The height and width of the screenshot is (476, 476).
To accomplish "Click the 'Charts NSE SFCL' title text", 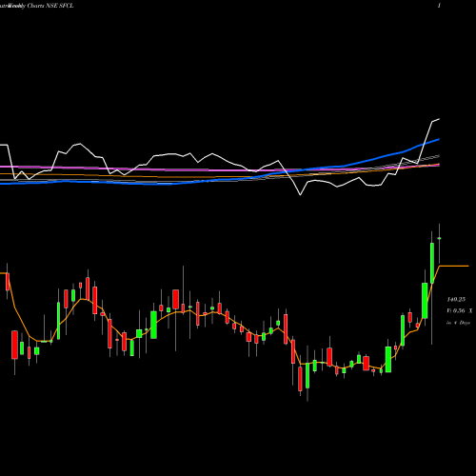I will pos(50,6).
